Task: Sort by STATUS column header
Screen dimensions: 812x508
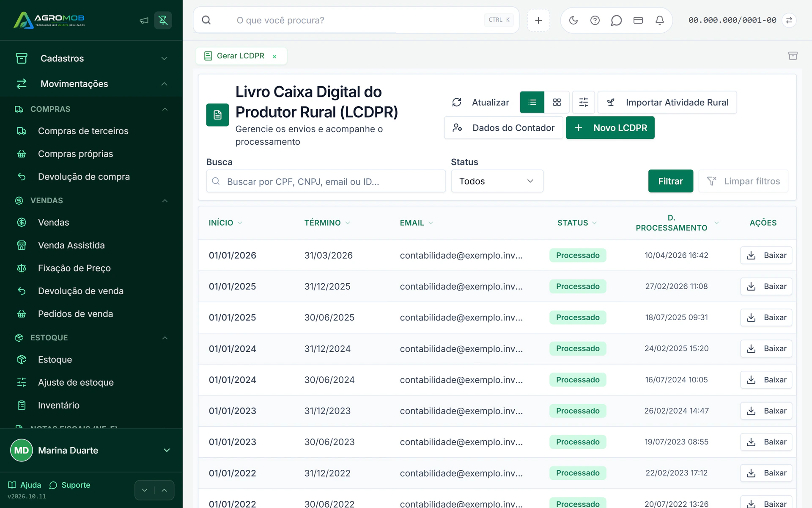Action: click(x=577, y=223)
